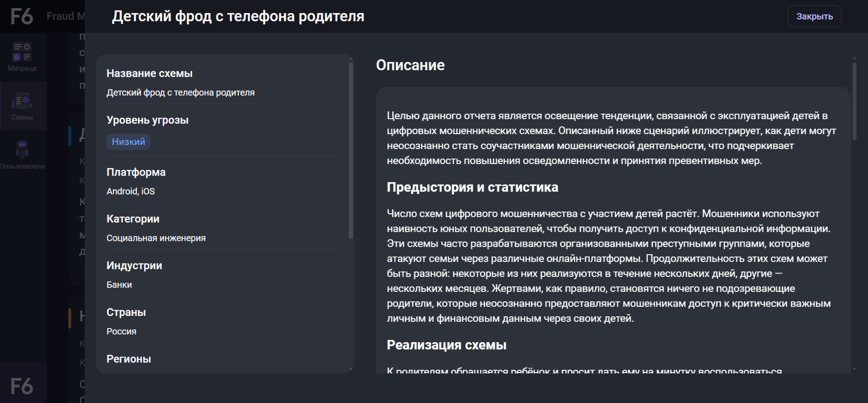This screenshot has height=403, width=868.
Task: Click the F6 logo in top-left corner
Action: pyautogui.click(x=21, y=16)
